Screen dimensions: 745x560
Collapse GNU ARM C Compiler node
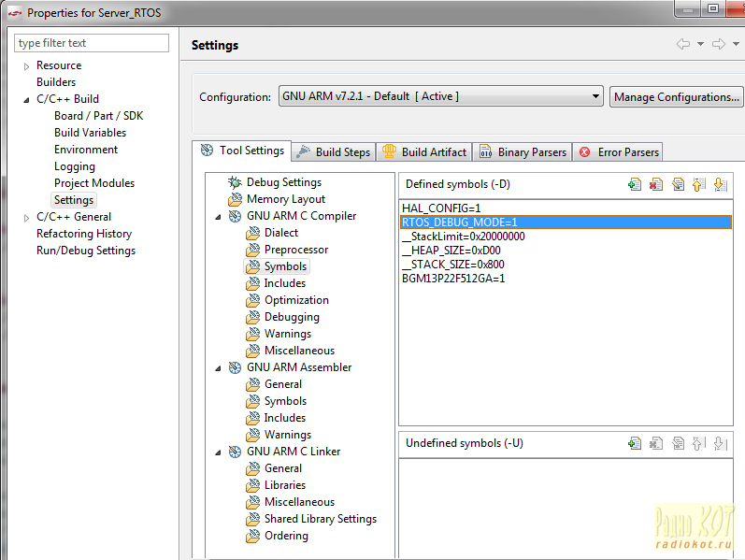click(218, 217)
